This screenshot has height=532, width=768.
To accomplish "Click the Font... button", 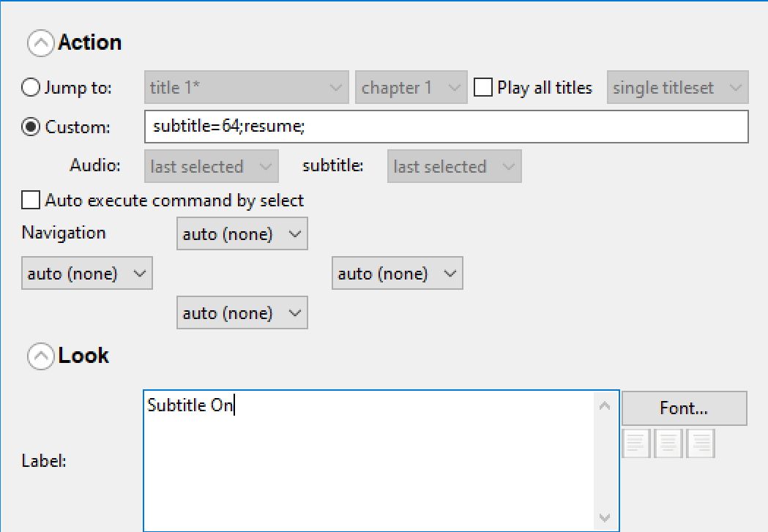I will 684,408.
